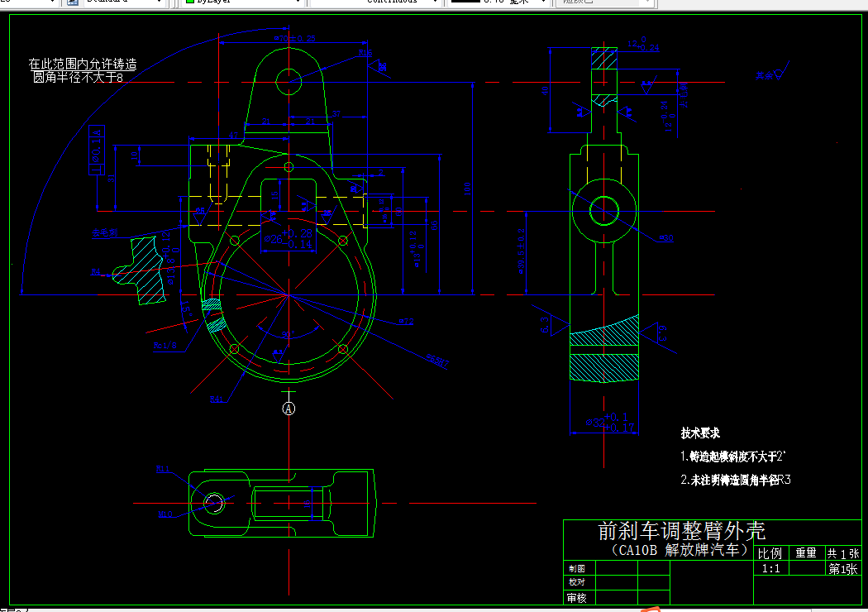Click the ø26 +0.28/-0.14 tolerance dimension
Viewport: 868px width, 612px height.
(288, 239)
